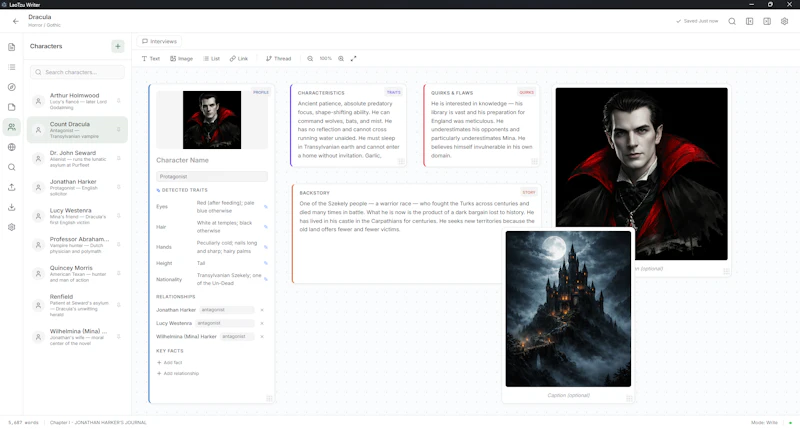Viewport: 800px width, 430px height.
Task: Select Wilhelmina (Mina) in character list
Action: tap(78, 337)
